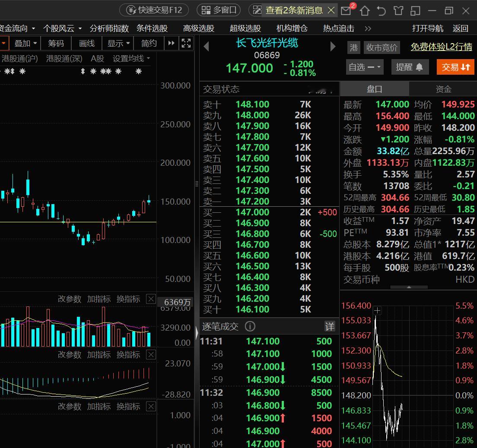
Task: Open the 详 detail button
Action: tap(330, 326)
